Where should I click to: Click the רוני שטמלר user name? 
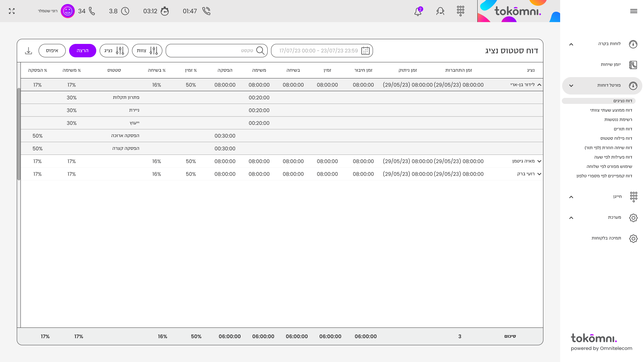coord(48,11)
